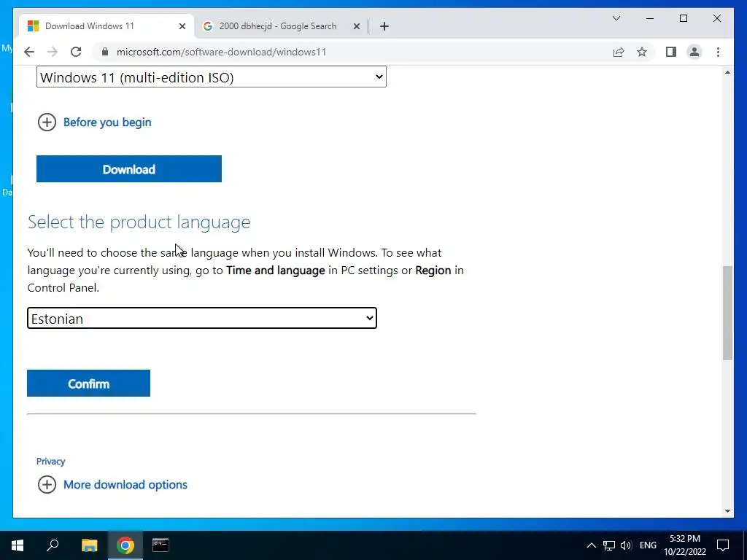Open the Chrome profile avatar
Screen dimensions: 747x560
694,52
